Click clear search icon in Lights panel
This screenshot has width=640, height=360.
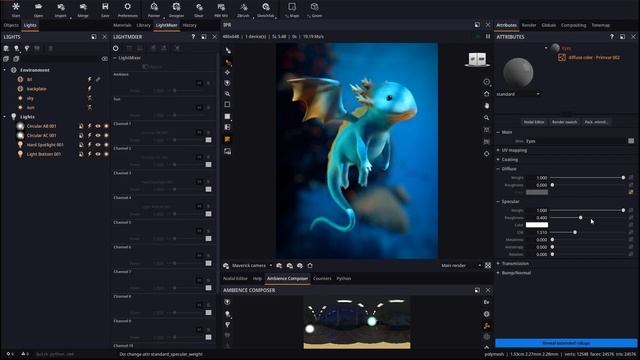104,59
